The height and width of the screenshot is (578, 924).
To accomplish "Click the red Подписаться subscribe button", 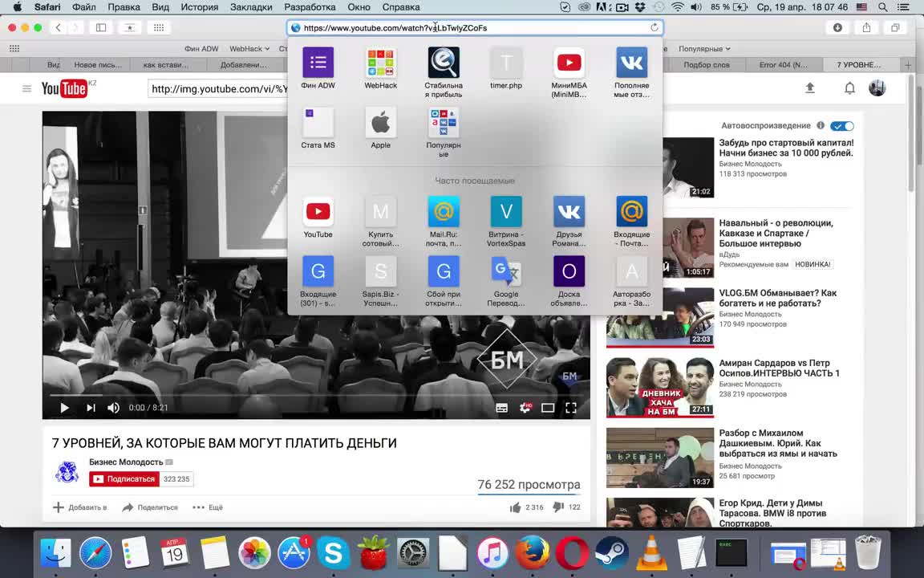I will click(124, 479).
